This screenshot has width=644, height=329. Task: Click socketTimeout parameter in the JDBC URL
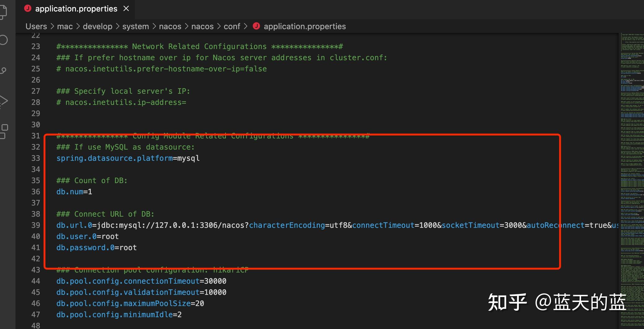point(470,225)
